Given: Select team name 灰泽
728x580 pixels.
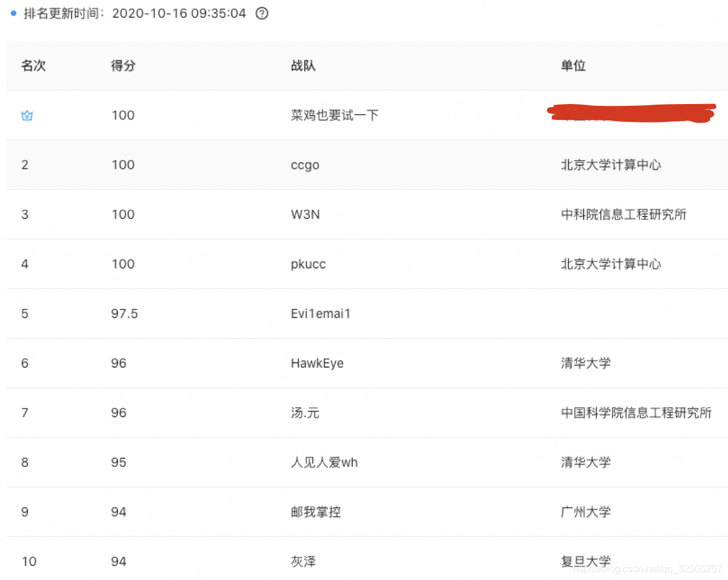Looking at the screenshot, I should click(303, 562).
